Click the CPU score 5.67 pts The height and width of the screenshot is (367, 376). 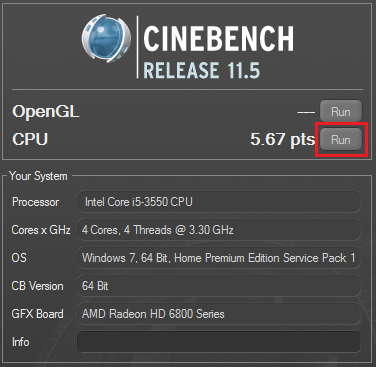click(282, 139)
